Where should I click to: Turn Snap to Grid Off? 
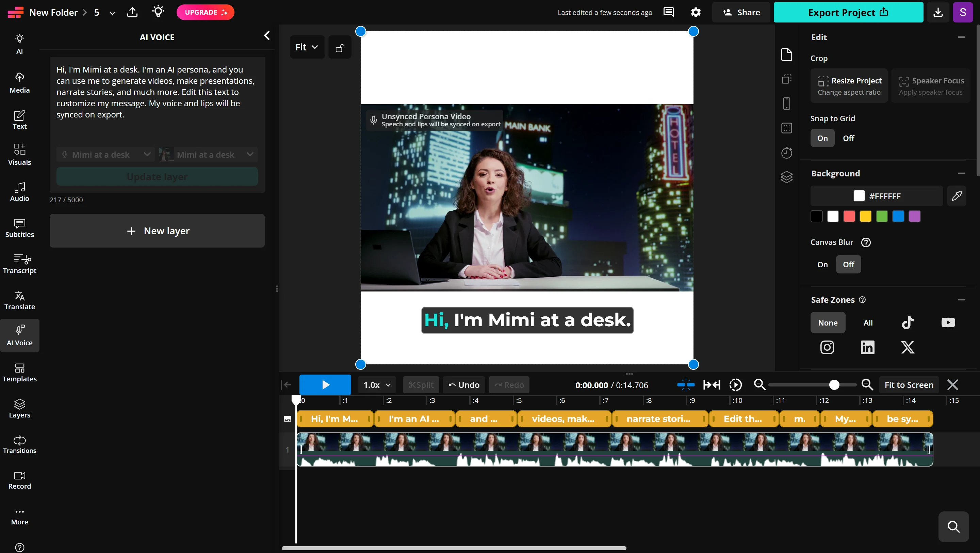(x=848, y=138)
